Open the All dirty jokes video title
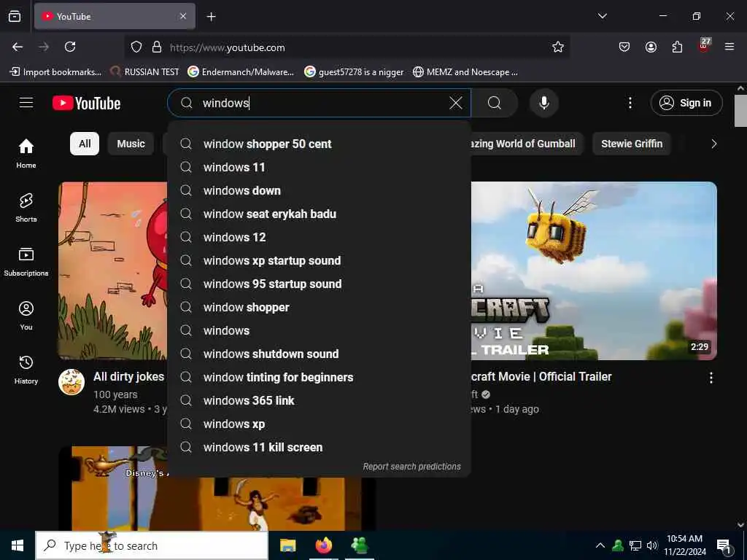Screen dimensions: 747x560 tap(128, 377)
